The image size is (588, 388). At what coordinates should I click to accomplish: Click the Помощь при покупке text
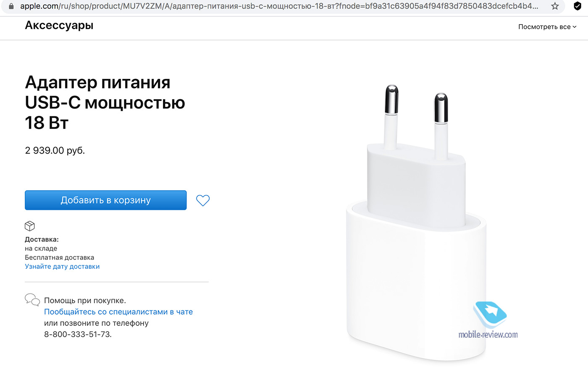[85, 301]
